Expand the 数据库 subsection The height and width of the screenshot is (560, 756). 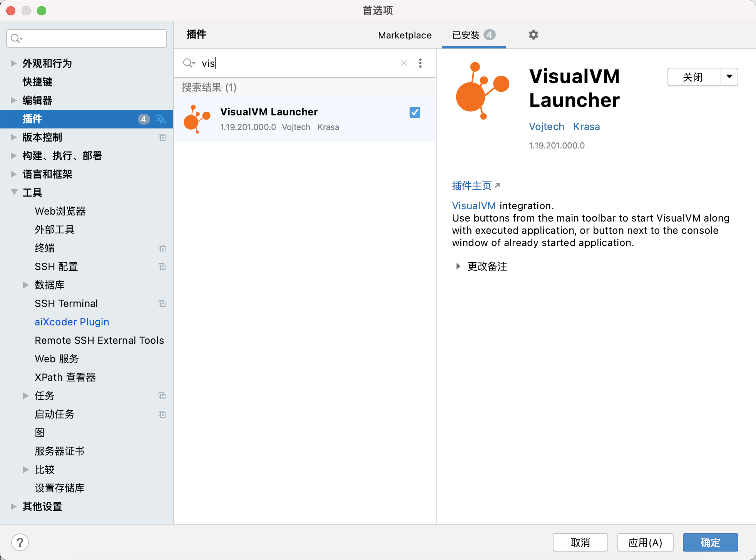coord(26,285)
